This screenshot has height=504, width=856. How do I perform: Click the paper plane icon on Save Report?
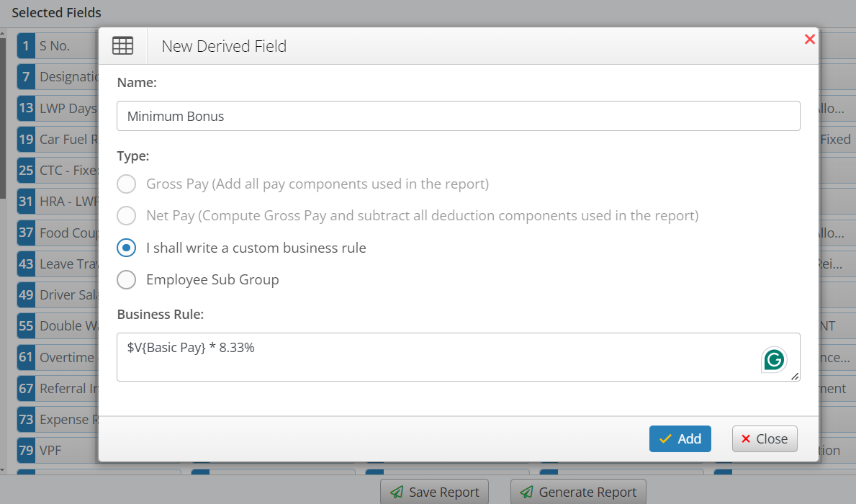(x=397, y=492)
